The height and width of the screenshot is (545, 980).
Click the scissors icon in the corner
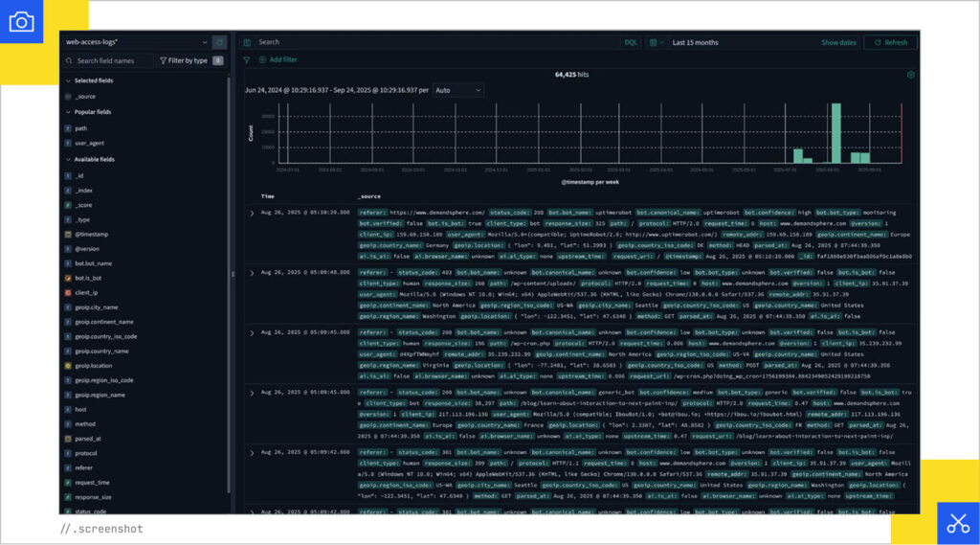point(957,523)
